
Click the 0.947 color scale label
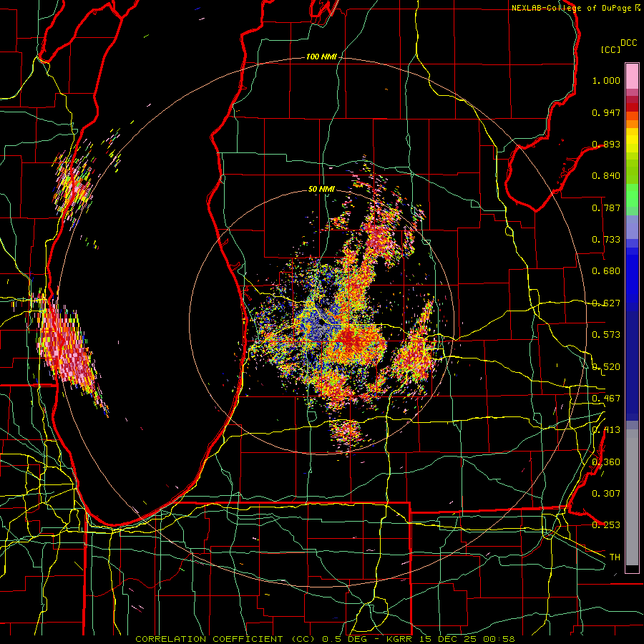606,112
